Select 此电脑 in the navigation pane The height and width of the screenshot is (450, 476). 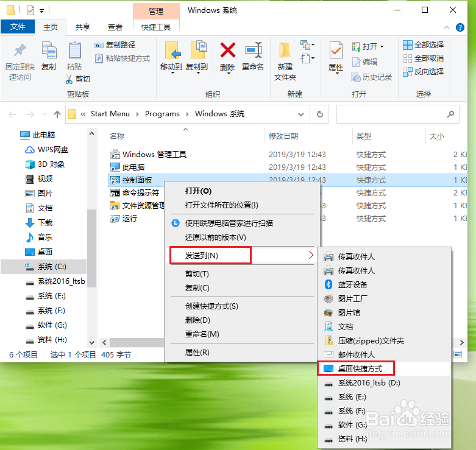coord(38,135)
